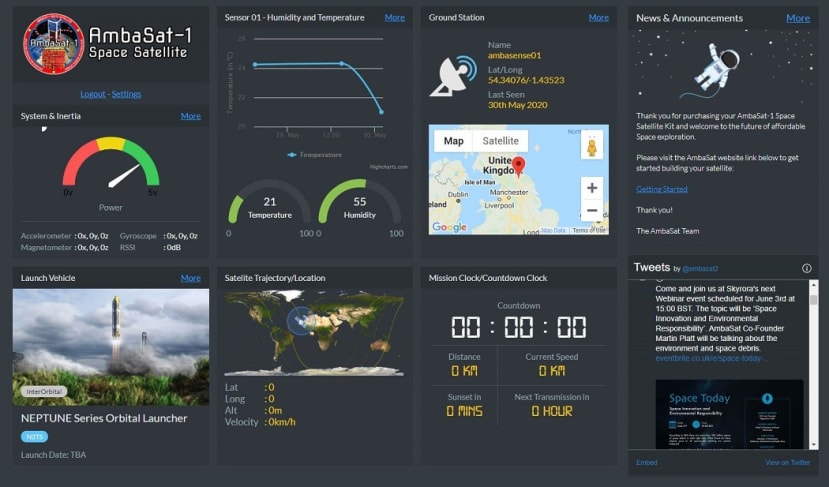Open Street View pegman on map
The width and height of the screenshot is (829, 487).
pyautogui.click(x=592, y=145)
